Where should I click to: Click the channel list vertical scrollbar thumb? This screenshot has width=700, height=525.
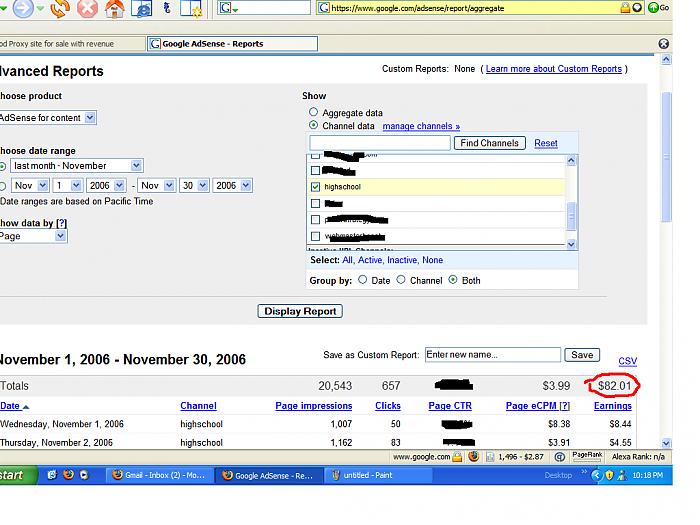[x=571, y=216]
